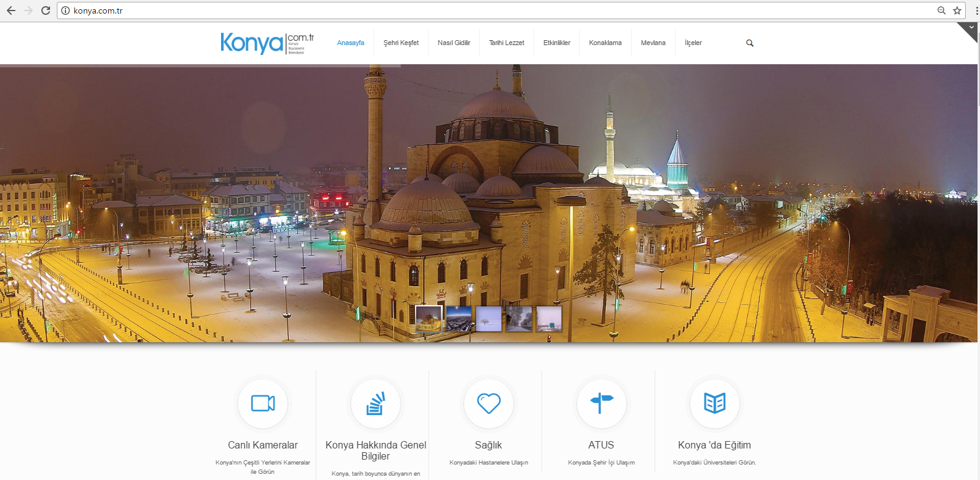Click the large mosque banner image
The image size is (980, 480).
pyautogui.click(x=488, y=203)
